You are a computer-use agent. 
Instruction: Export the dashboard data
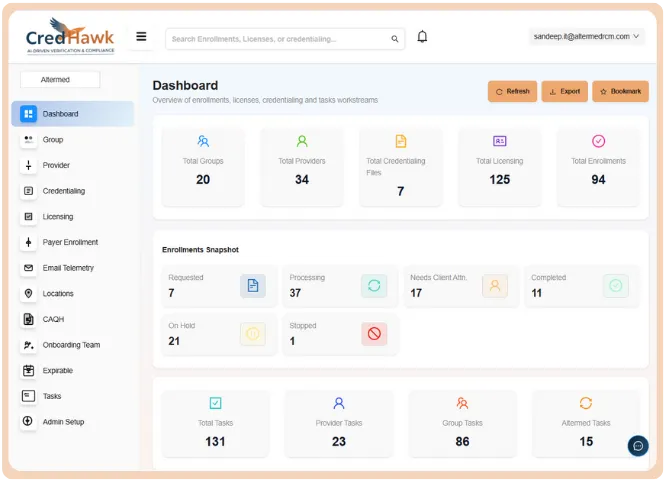tap(564, 91)
